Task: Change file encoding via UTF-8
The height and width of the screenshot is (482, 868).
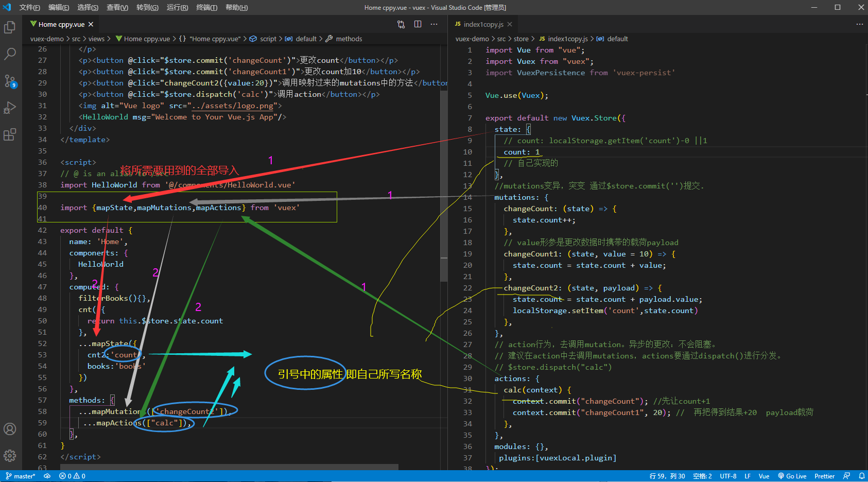Action: pyautogui.click(x=728, y=476)
